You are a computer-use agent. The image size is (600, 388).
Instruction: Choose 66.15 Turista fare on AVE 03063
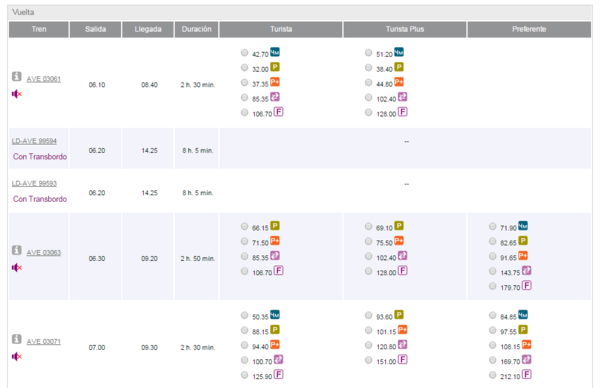click(245, 227)
